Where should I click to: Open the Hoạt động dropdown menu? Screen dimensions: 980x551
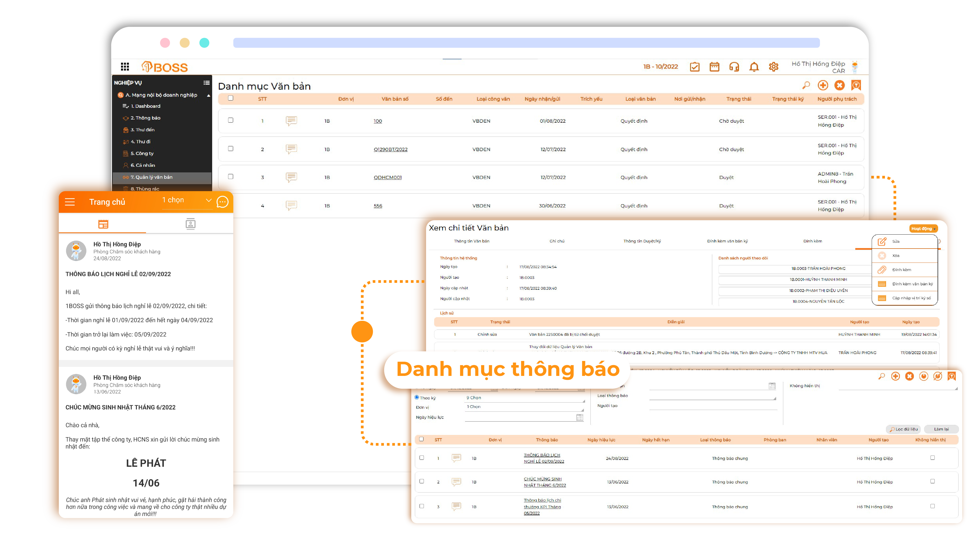click(923, 228)
